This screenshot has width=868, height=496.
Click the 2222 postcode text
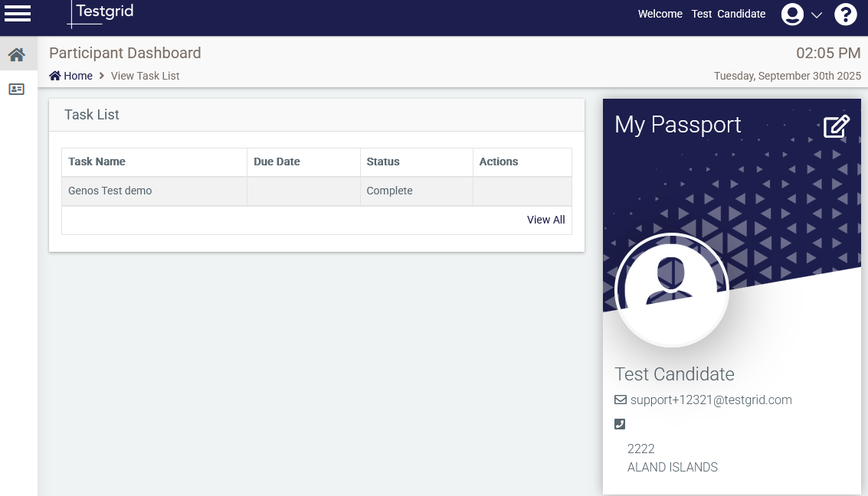(x=641, y=449)
